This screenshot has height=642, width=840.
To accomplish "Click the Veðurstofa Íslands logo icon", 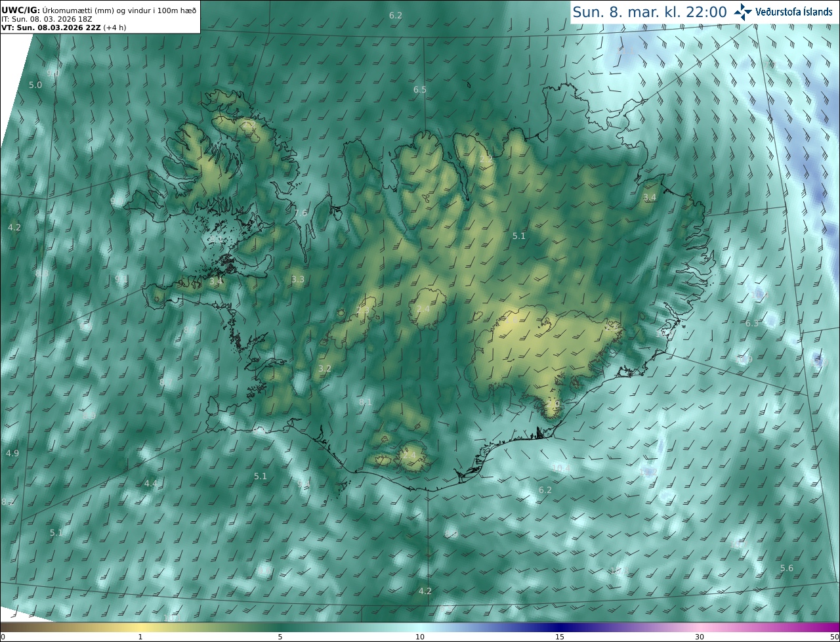I will [x=743, y=12].
